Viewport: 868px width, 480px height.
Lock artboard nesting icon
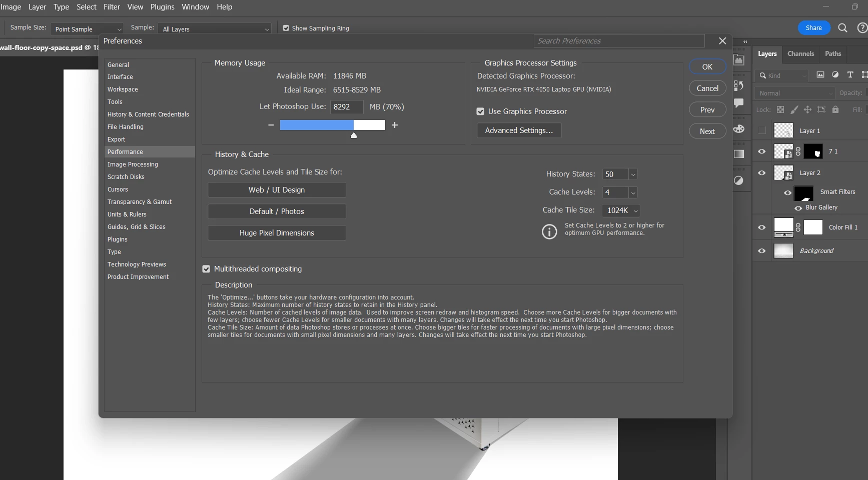pos(821,109)
